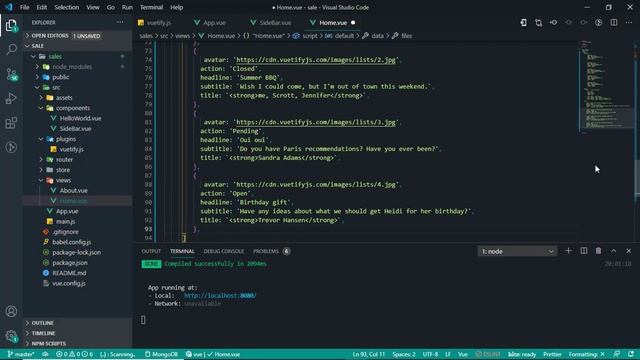Select the Vue language mode indicator
The image size is (640, 360).
coord(463,354)
